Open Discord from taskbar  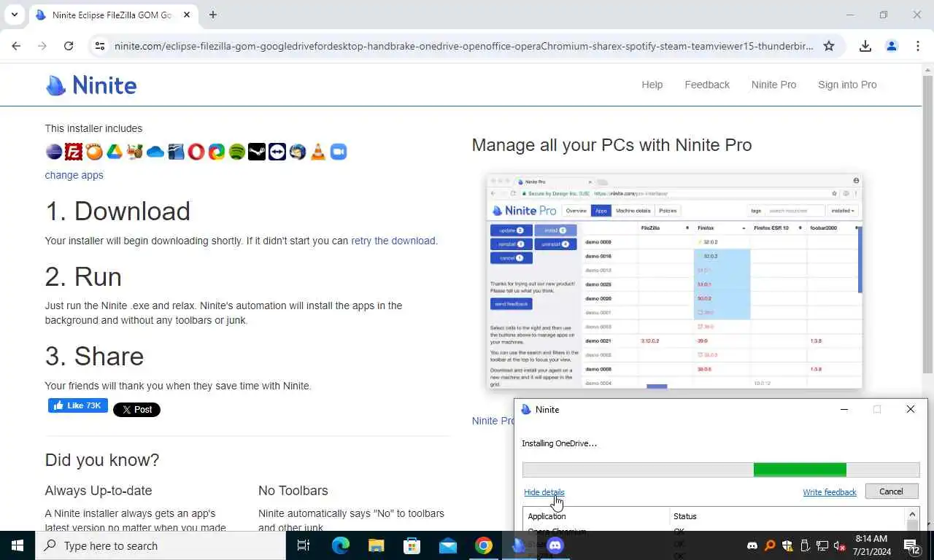coord(555,545)
